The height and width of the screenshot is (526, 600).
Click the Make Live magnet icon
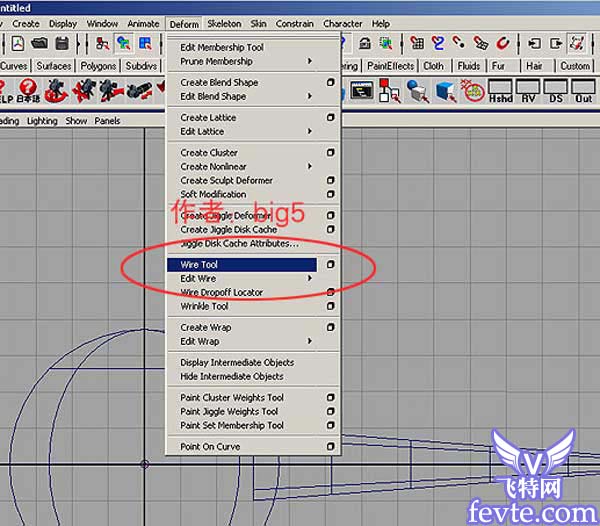503,43
